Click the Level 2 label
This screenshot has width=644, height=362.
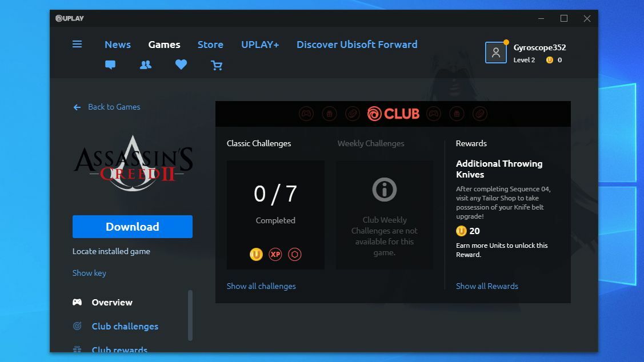(x=524, y=60)
